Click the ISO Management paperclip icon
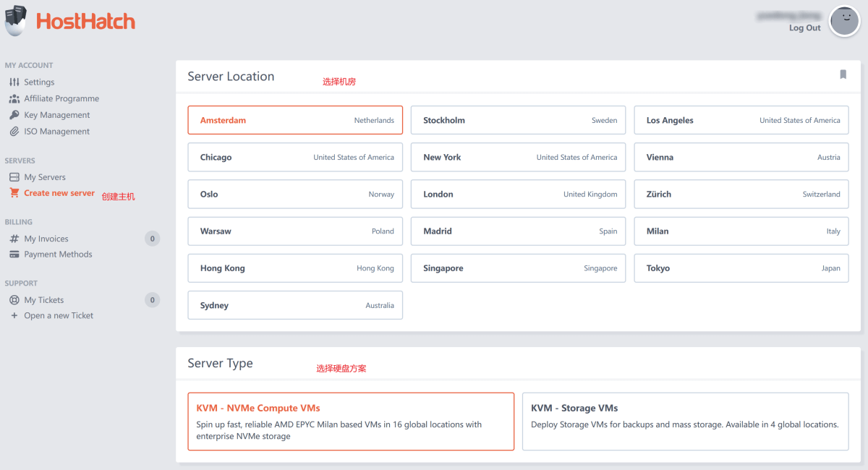868x470 pixels. point(14,132)
